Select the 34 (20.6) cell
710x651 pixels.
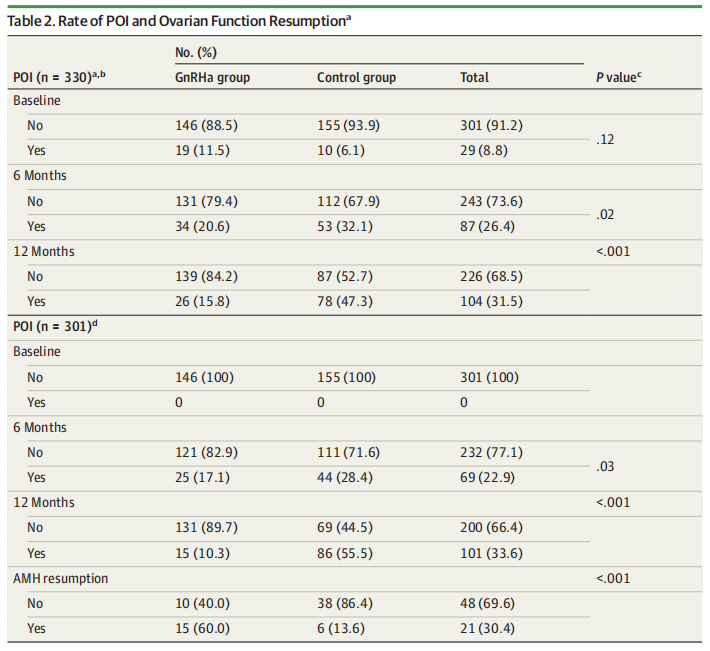click(x=204, y=226)
